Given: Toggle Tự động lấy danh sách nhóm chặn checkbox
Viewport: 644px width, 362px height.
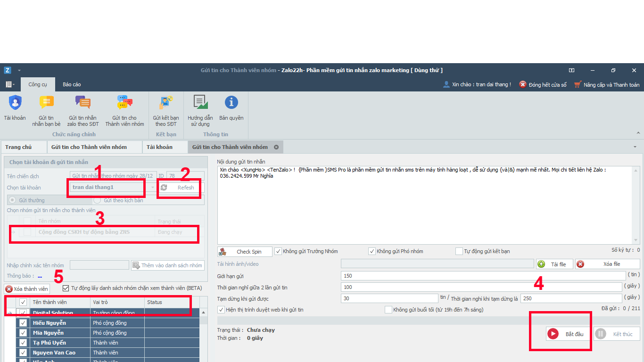Looking at the screenshot, I should [66, 288].
